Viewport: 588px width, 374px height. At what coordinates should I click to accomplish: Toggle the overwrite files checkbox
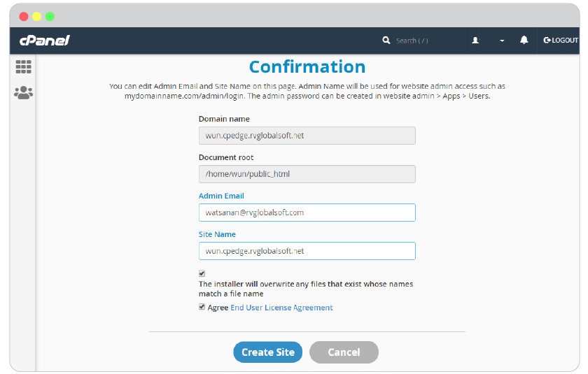pyautogui.click(x=202, y=273)
